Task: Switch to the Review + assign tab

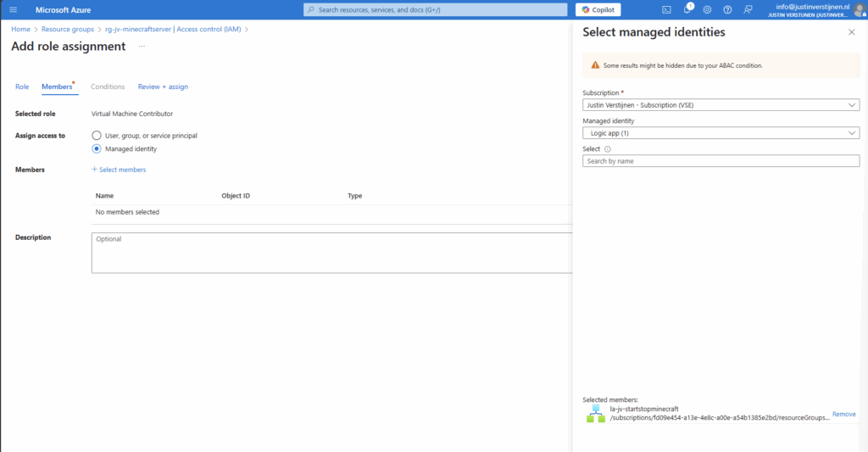Action: tap(163, 86)
